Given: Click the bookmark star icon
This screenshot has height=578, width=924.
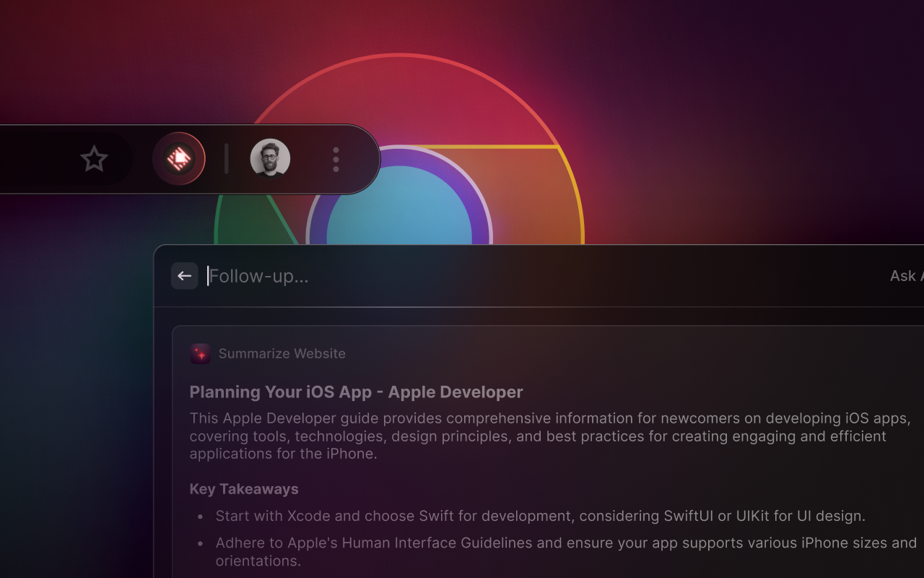Looking at the screenshot, I should tap(94, 159).
